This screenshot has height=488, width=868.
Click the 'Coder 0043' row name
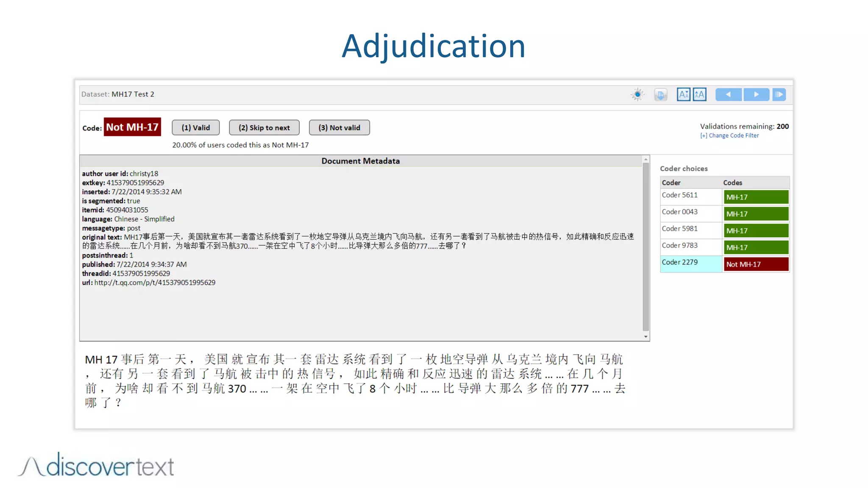point(680,212)
